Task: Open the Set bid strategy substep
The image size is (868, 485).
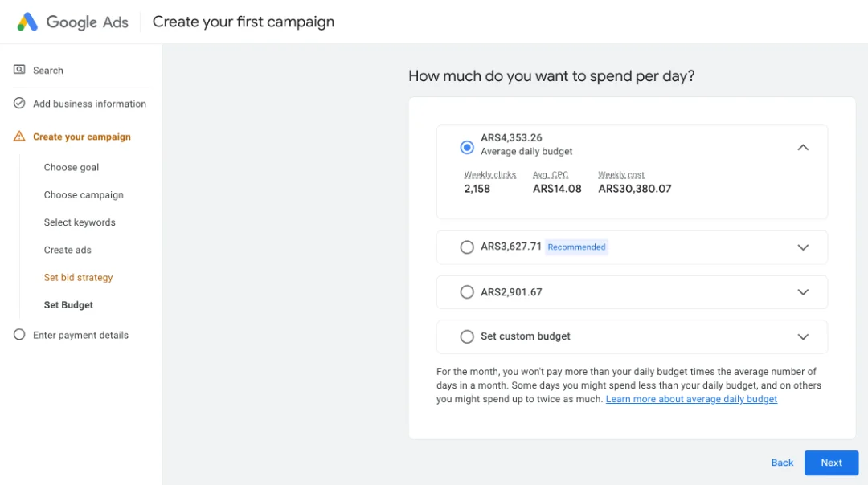Action: pos(78,278)
